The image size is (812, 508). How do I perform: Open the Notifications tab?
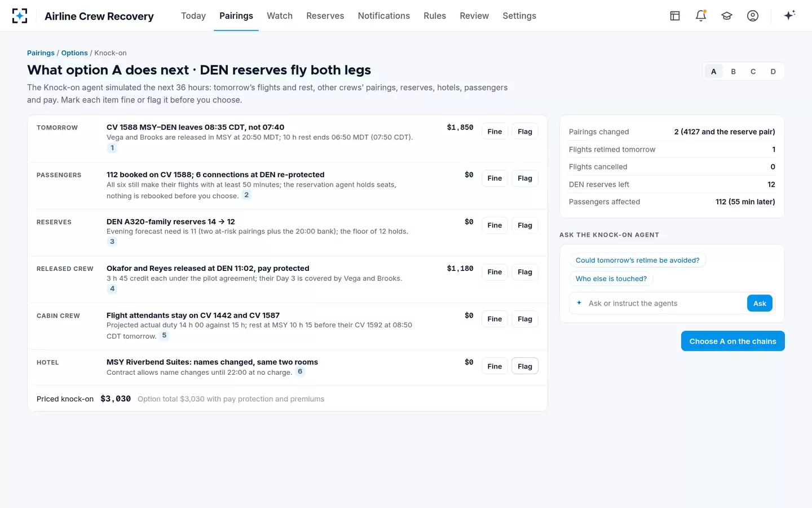pyautogui.click(x=384, y=16)
